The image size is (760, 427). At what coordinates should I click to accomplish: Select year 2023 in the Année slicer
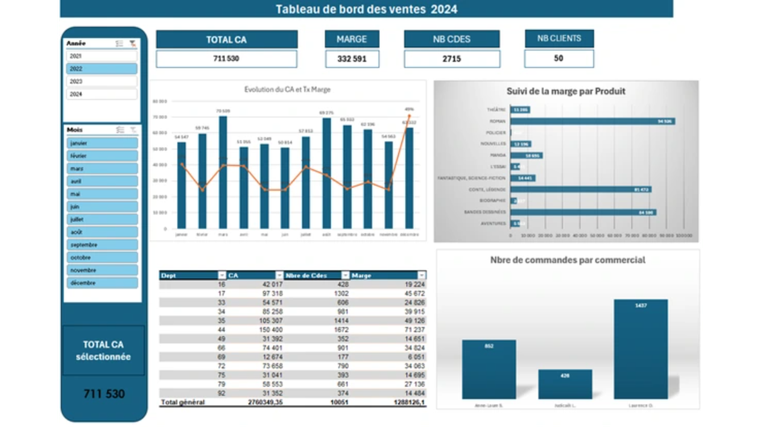click(x=102, y=81)
